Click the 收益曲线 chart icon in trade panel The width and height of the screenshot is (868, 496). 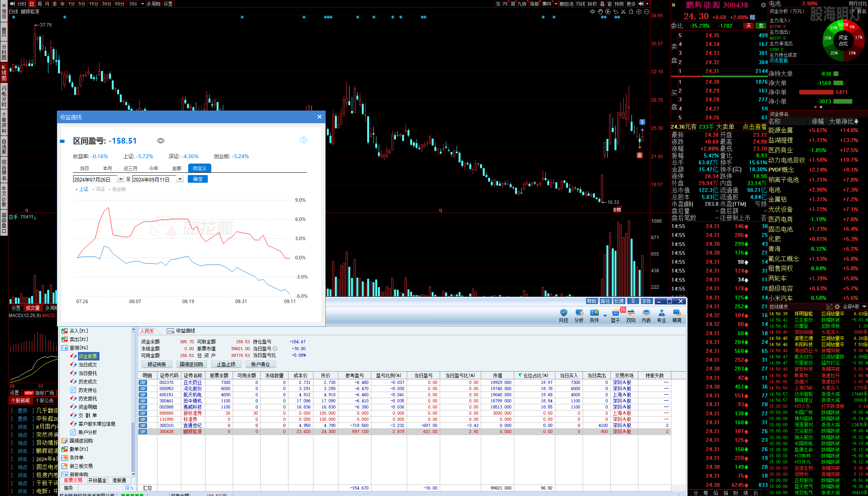pyautogui.click(x=170, y=331)
